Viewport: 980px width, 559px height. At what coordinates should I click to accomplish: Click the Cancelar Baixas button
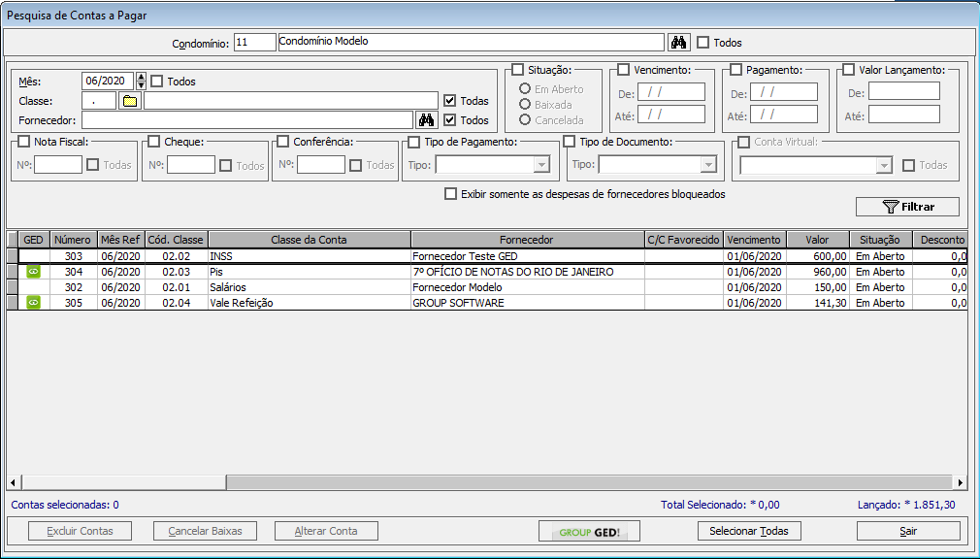(205, 531)
